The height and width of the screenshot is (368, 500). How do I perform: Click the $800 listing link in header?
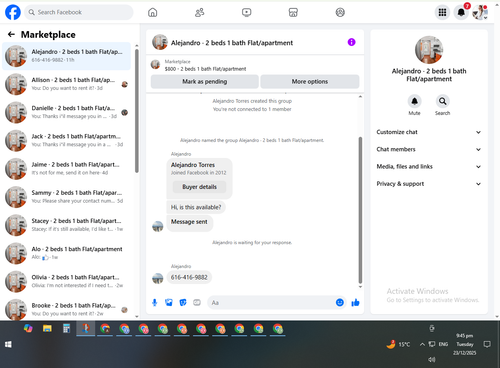click(x=205, y=69)
